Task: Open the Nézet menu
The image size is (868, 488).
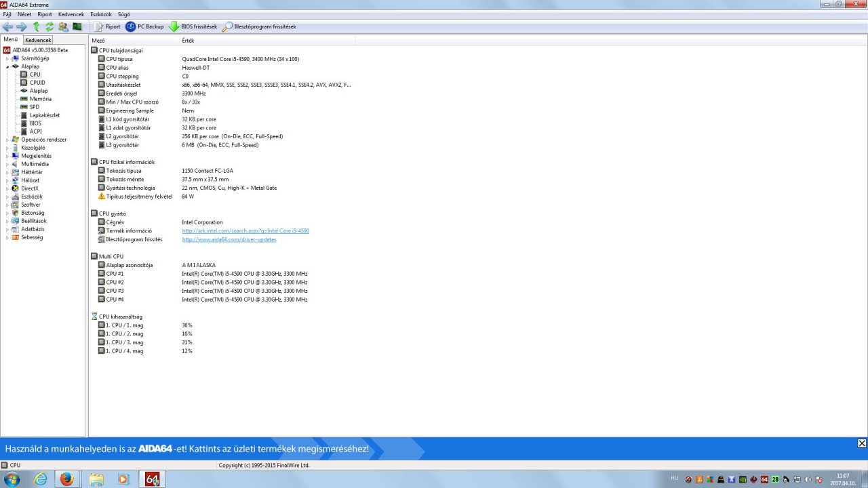Action: (x=24, y=14)
